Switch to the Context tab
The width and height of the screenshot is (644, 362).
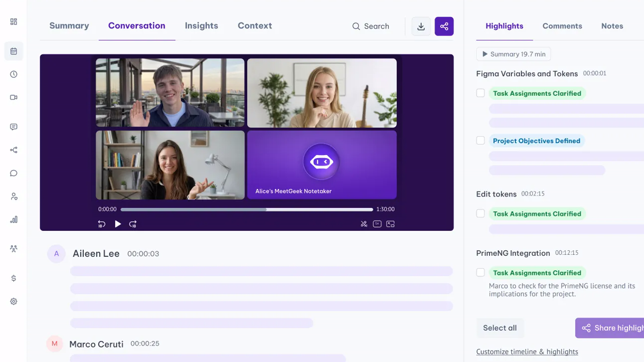[255, 26]
